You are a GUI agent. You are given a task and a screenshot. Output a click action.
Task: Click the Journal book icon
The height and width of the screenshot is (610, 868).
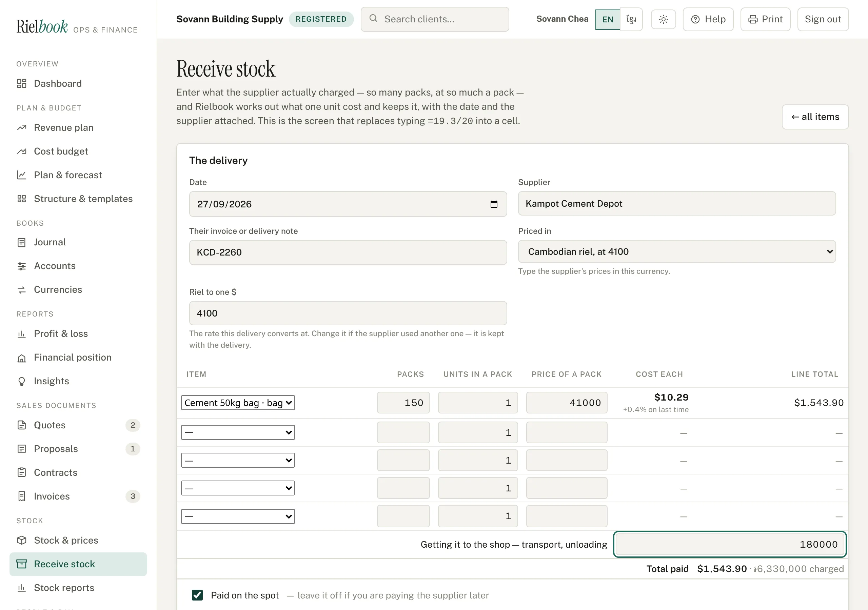tap(22, 242)
